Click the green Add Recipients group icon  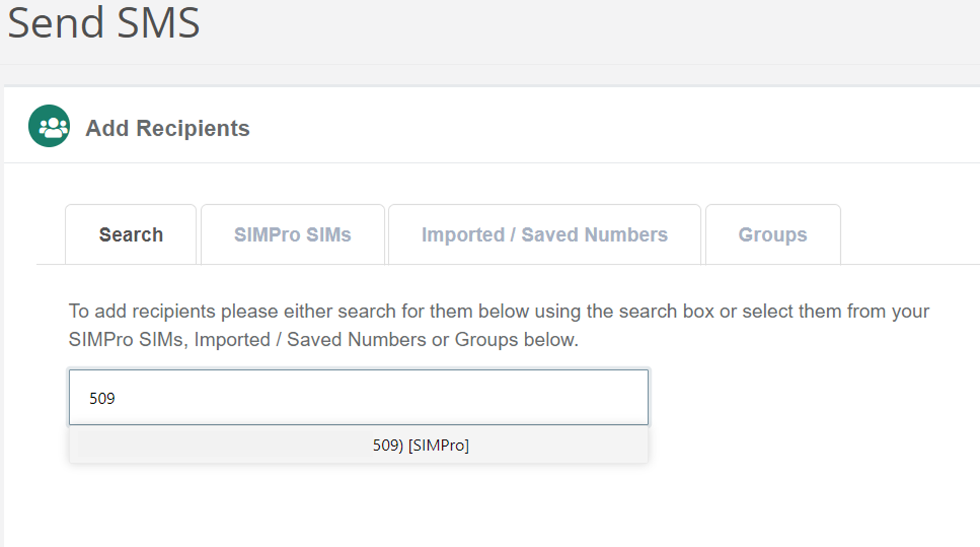tap(49, 126)
